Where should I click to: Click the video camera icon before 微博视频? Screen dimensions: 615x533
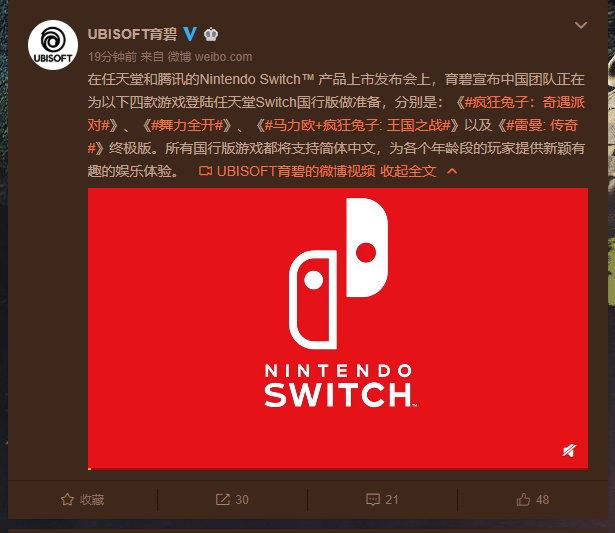point(205,171)
